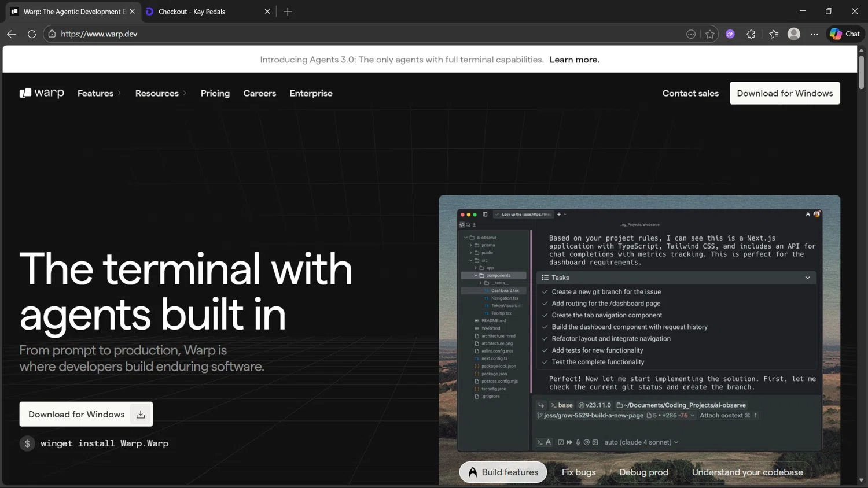Click the Learn more announcement link

pos(575,60)
